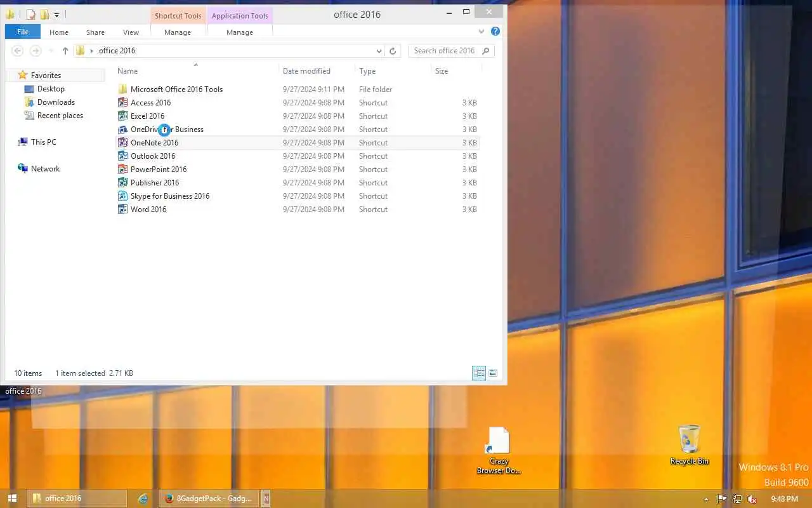Open the File menu
The image size is (812, 508).
pyautogui.click(x=23, y=32)
